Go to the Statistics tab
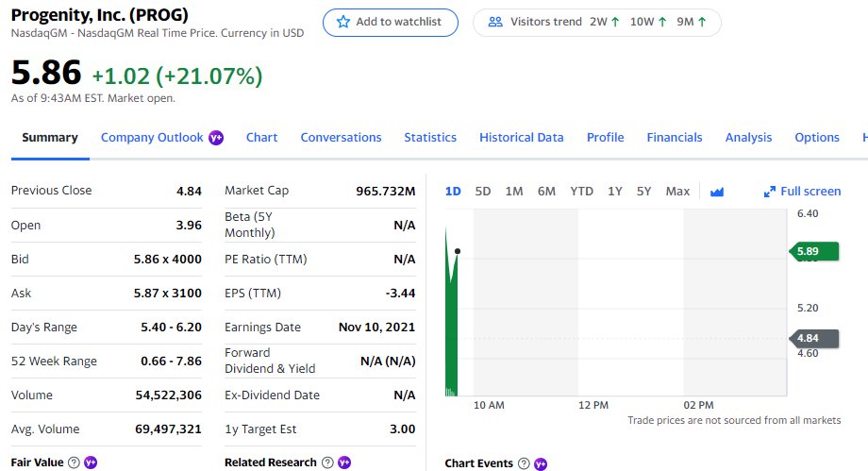This screenshot has height=471, width=868. pyautogui.click(x=430, y=138)
